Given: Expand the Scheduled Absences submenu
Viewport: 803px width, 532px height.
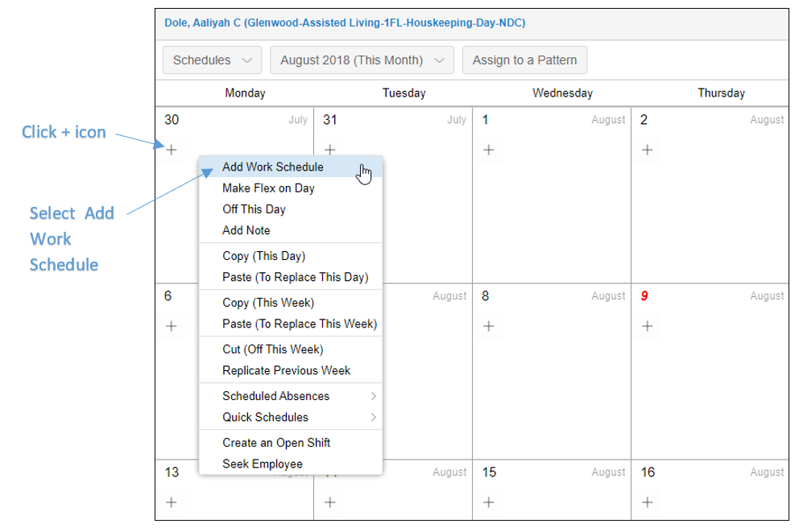Looking at the screenshot, I should coord(291,396).
